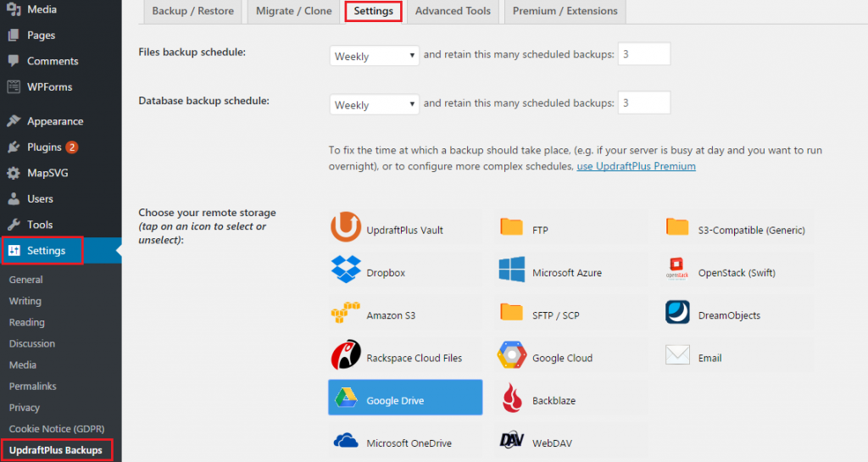
Task: Click the Users person icon in sidebar
Action: [x=14, y=198]
